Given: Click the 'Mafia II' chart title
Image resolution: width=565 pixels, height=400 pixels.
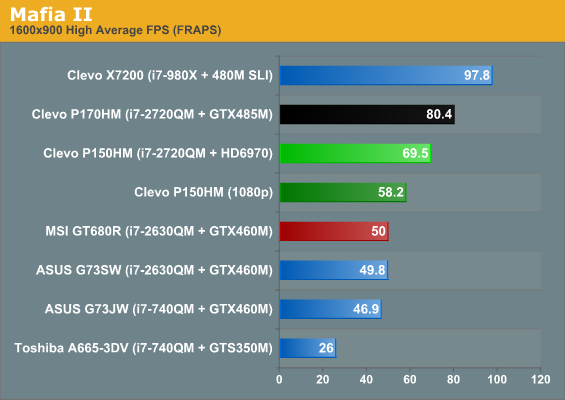Looking at the screenshot, I should pyautogui.click(x=51, y=14).
